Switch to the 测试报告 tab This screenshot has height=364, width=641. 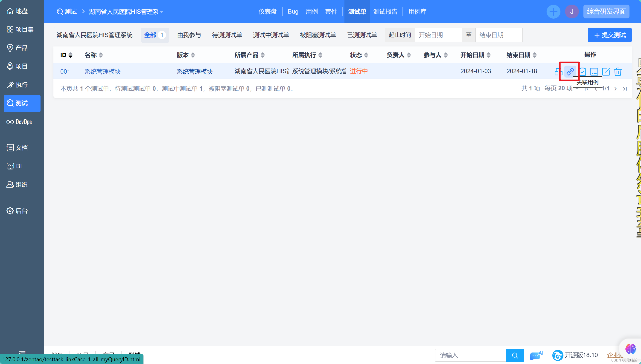[x=385, y=12]
